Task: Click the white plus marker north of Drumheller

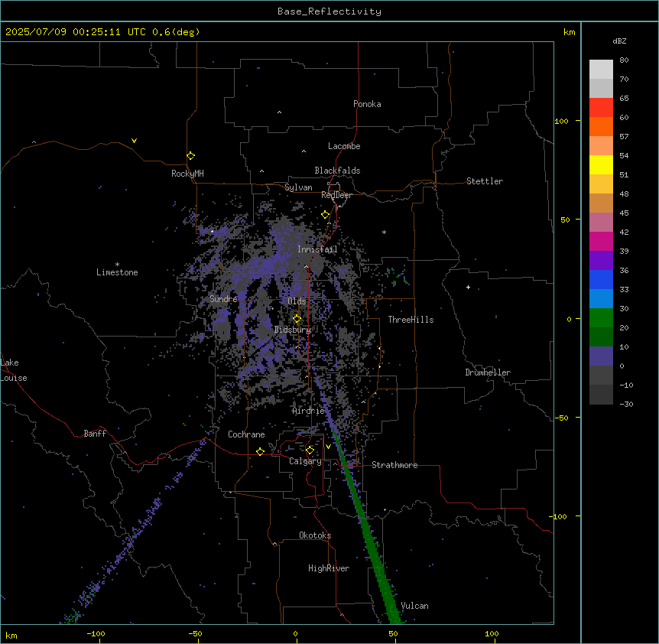Action: click(468, 287)
